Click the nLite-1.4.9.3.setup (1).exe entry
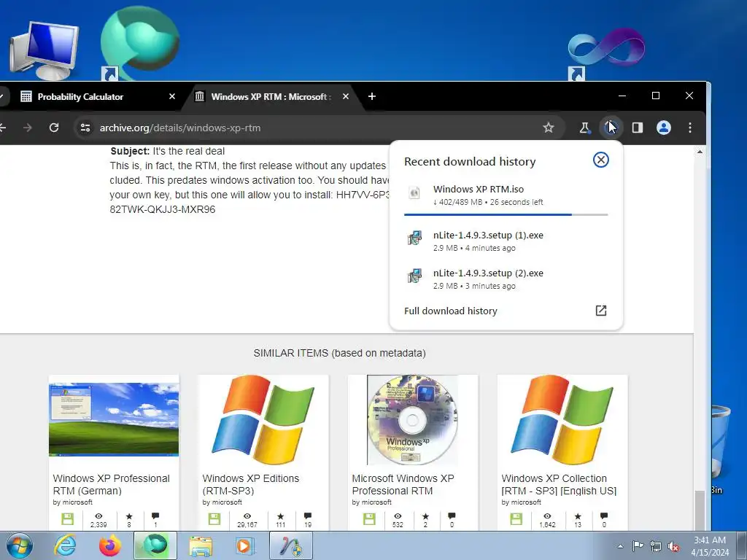 coord(506,241)
